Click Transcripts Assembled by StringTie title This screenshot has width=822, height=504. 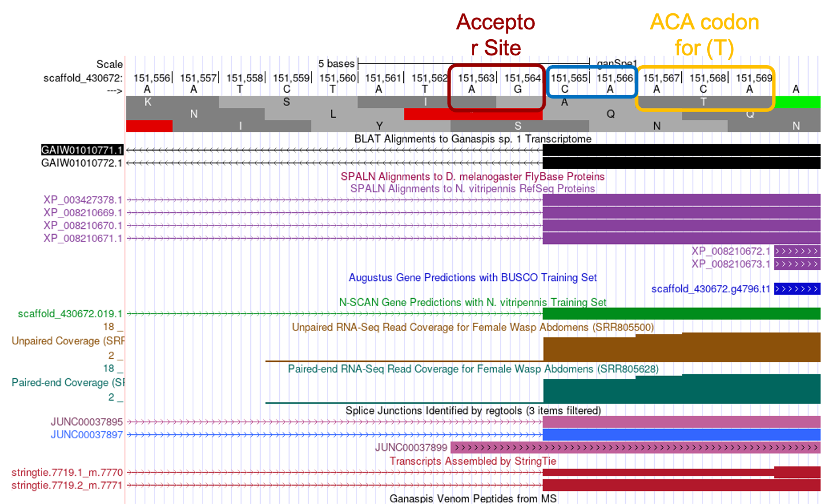tap(472, 461)
